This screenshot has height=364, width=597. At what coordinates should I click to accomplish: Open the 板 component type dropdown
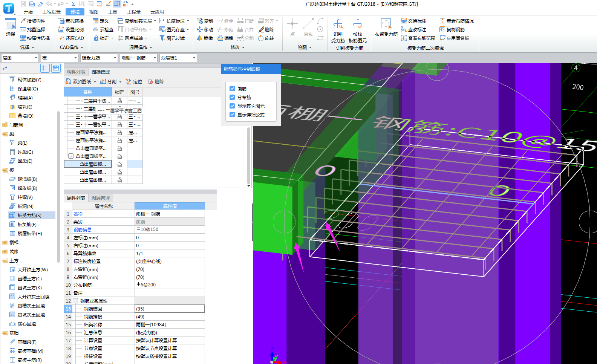tap(59, 58)
